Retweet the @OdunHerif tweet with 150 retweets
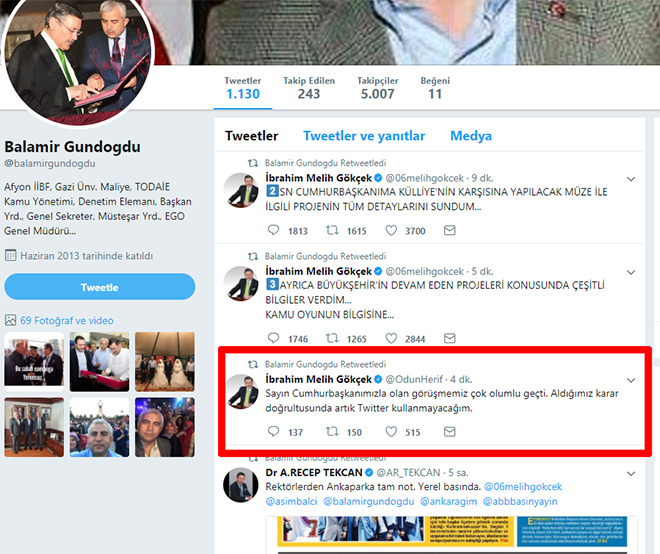 pyautogui.click(x=332, y=431)
